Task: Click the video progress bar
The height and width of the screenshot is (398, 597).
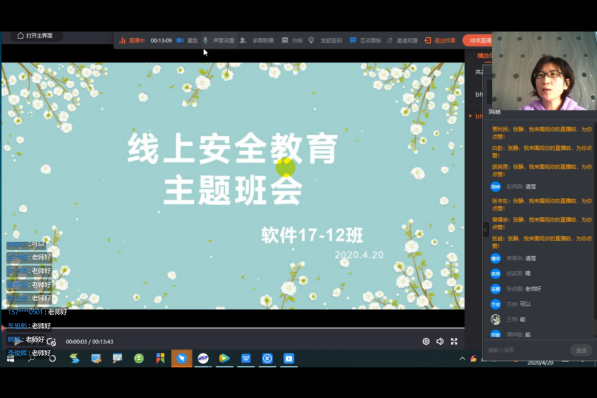Action: coord(232,328)
